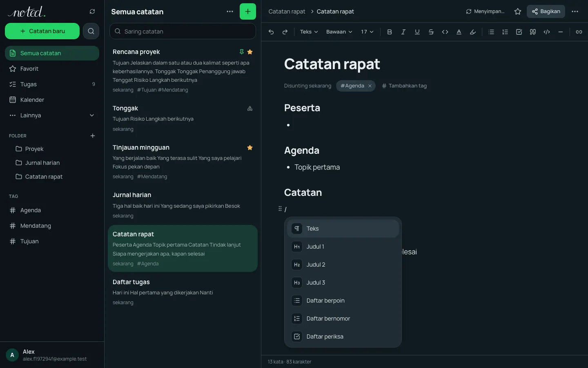Open Favorit in the sidebar
This screenshot has width=588, height=368.
52,69
